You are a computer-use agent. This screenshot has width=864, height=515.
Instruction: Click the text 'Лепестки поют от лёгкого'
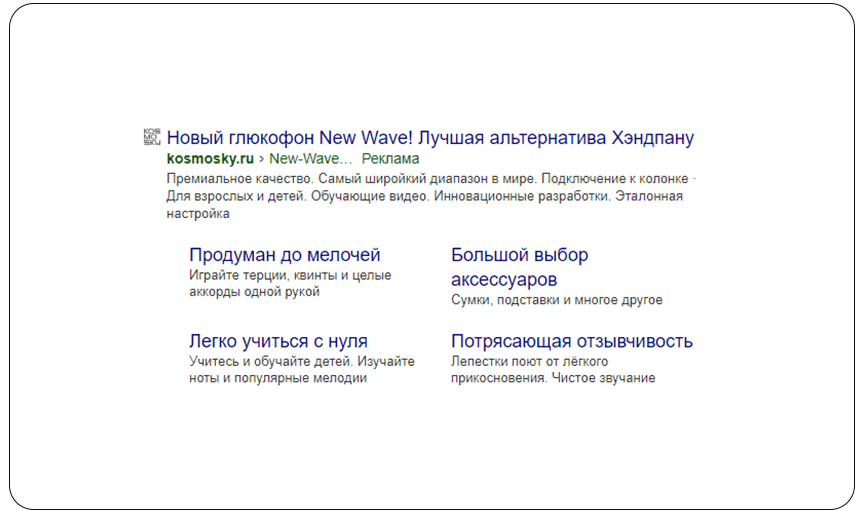[x=529, y=361]
